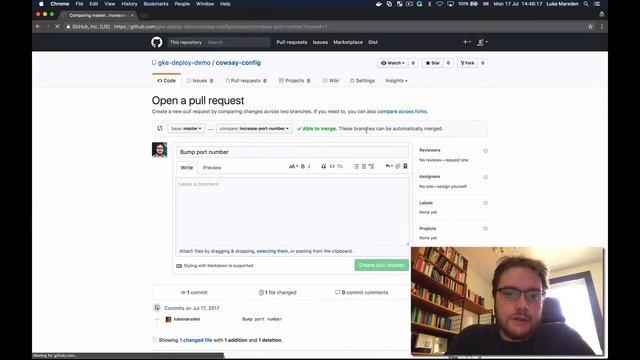The width and height of the screenshot is (640, 360).
Task: Click the selecting them attach link
Action: (x=272, y=251)
